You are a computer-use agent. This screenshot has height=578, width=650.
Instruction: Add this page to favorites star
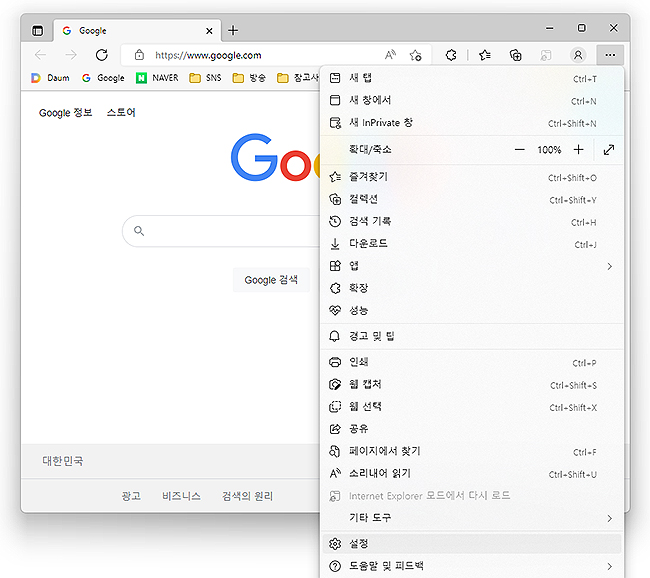click(415, 55)
